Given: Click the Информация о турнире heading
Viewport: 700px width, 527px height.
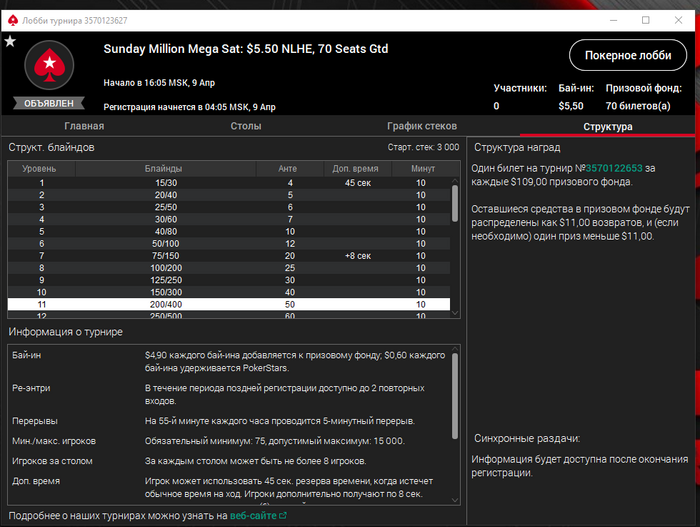Looking at the screenshot, I should tap(66, 332).
